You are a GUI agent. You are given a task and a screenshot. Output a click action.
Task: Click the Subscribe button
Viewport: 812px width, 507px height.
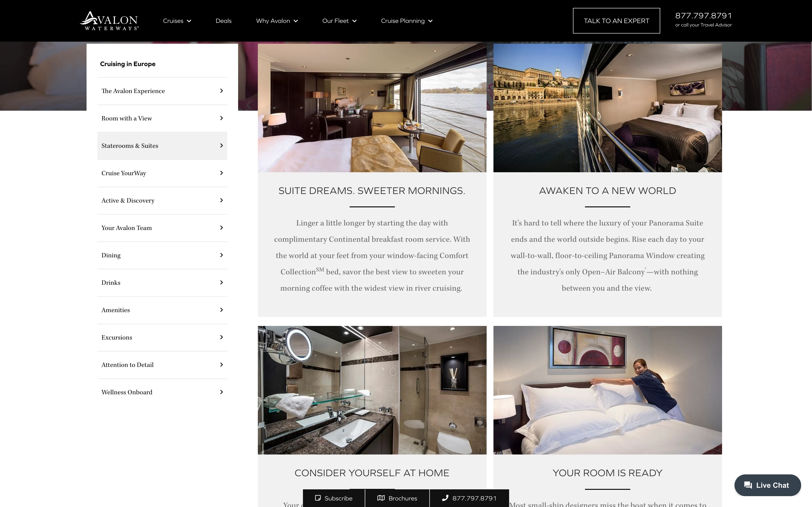click(x=333, y=498)
